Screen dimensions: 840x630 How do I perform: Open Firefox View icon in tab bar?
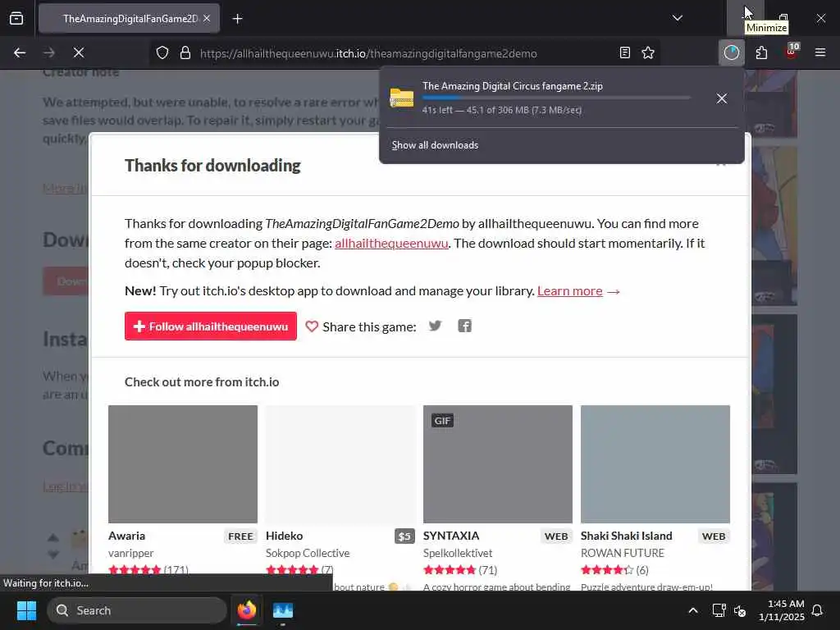click(16, 19)
